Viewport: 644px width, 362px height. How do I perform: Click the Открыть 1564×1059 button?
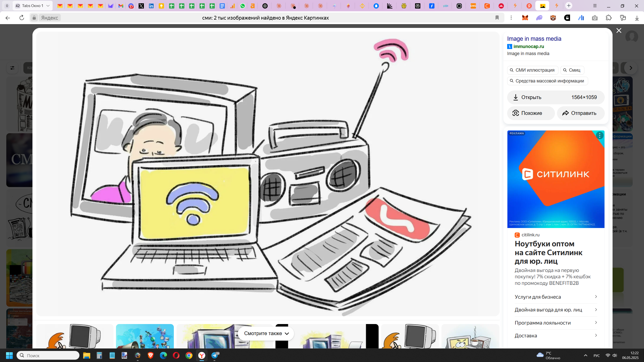[x=555, y=97]
